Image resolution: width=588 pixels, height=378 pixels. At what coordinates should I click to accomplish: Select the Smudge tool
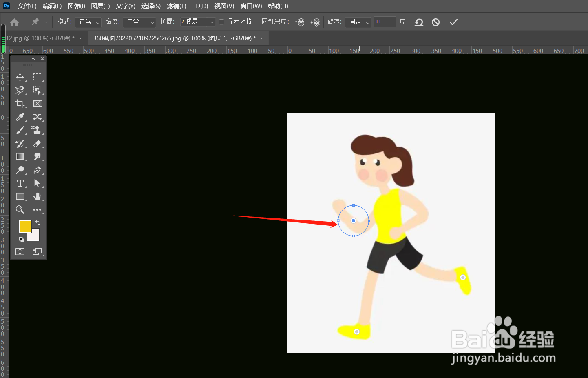38,157
